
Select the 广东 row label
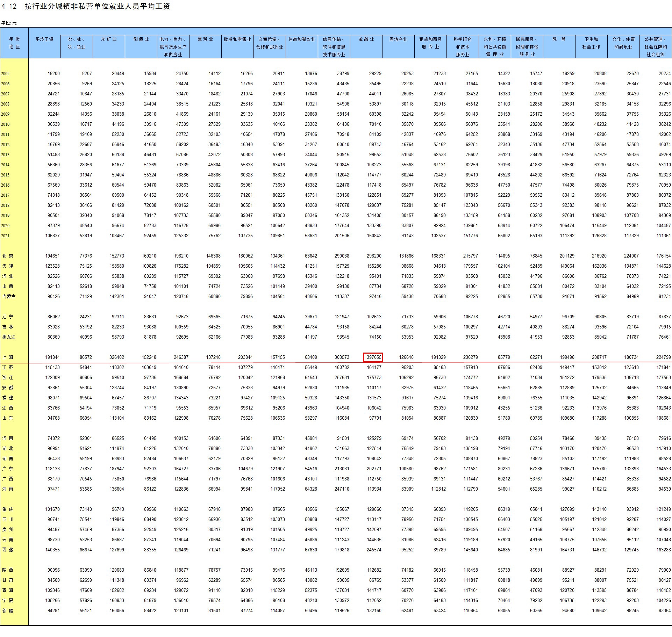(8, 469)
